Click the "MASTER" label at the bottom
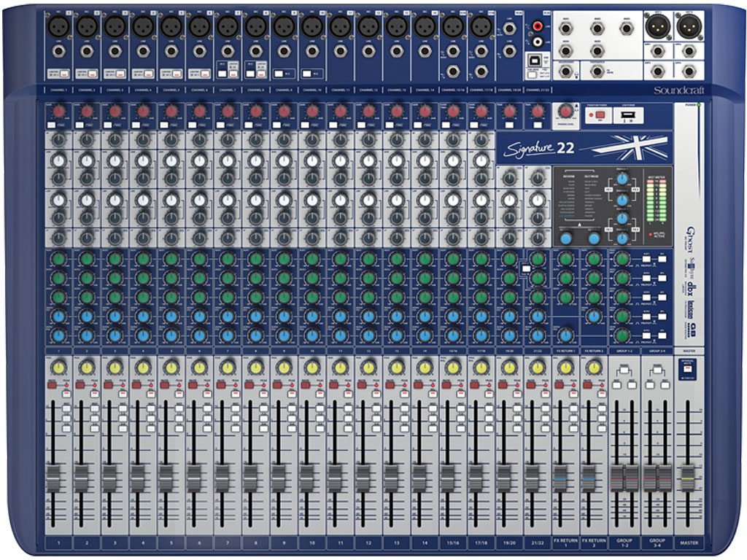This screenshot has width=747, height=560. tap(689, 542)
